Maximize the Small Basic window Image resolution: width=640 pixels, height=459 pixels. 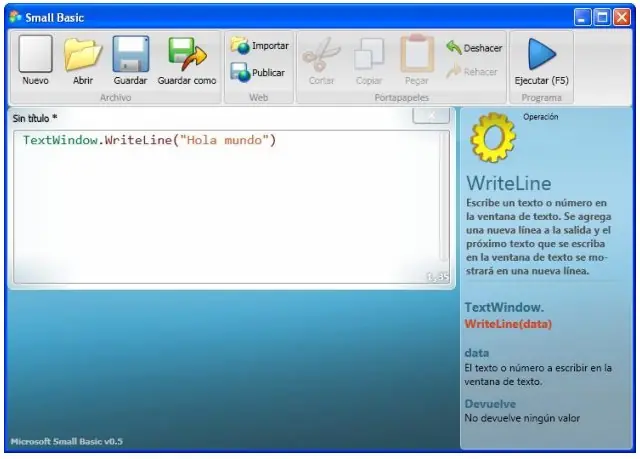click(x=602, y=17)
